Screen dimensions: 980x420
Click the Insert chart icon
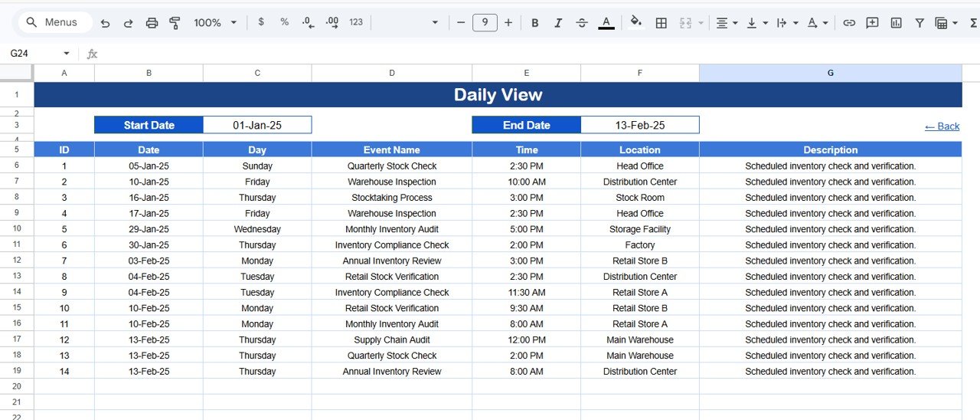pos(896,23)
